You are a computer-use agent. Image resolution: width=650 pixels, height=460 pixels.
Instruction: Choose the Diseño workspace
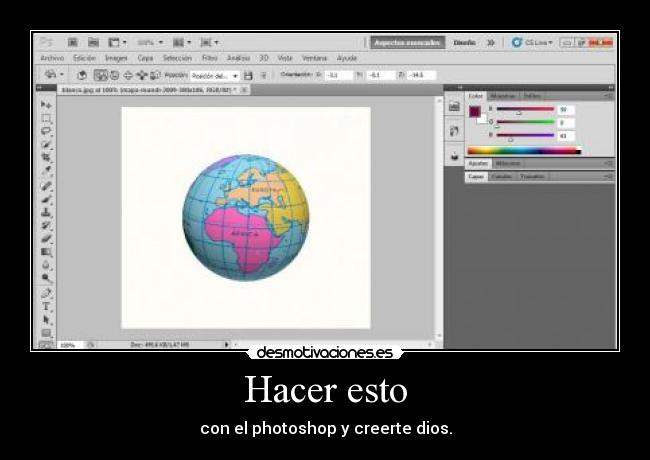[x=464, y=43]
